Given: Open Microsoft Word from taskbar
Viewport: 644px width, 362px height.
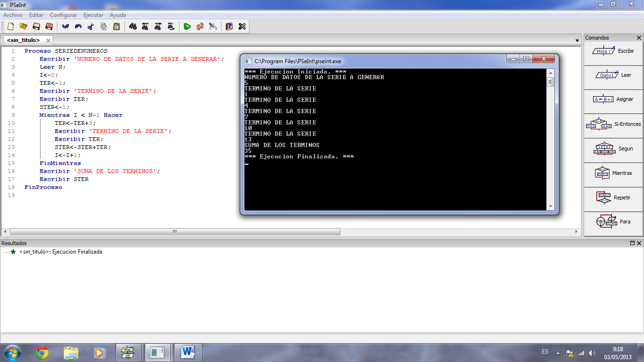Looking at the screenshot, I should click(188, 352).
